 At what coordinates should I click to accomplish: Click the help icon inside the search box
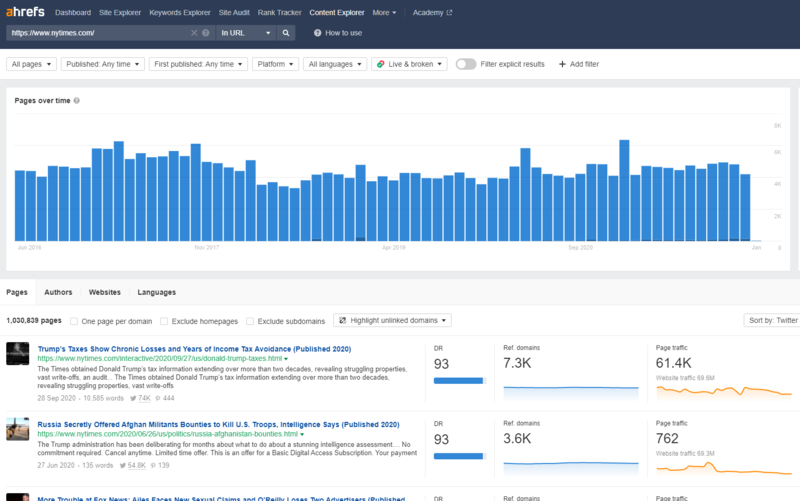(x=206, y=33)
